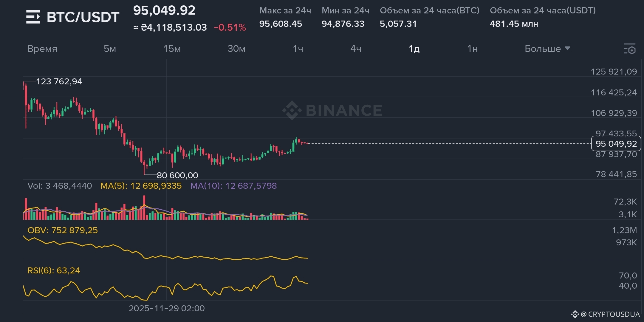
Task: Click the arrow next to Больше
Action: (x=568, y=48)
